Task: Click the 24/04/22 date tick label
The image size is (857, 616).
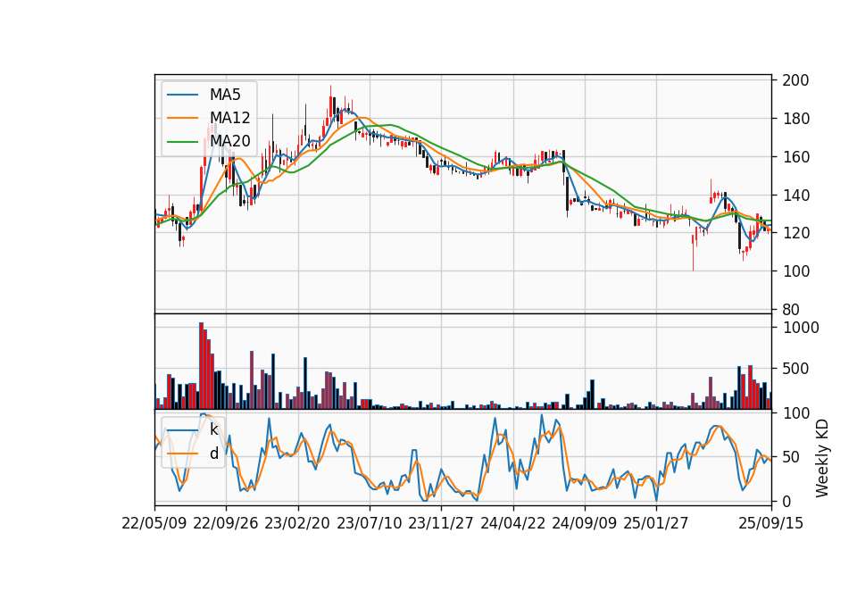Action: (512, 523)
